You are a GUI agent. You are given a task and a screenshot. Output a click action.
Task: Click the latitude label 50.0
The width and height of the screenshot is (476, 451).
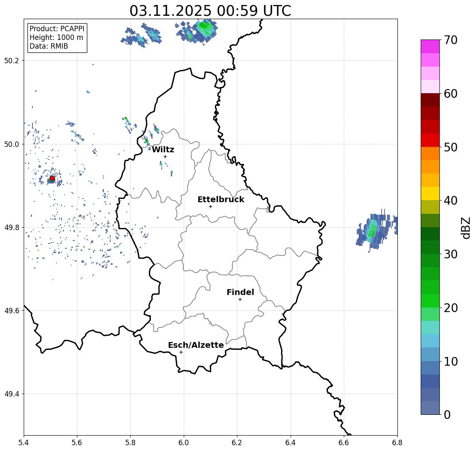point(12,144)
